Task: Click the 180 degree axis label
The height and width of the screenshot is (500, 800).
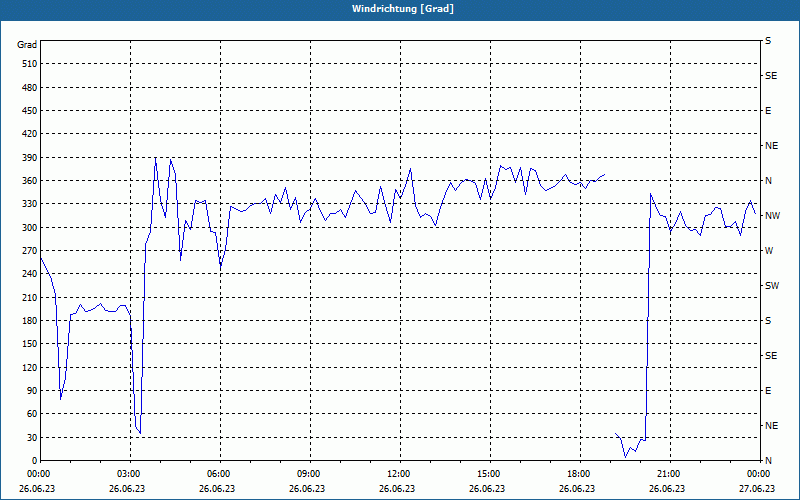Action: point(29,321)
